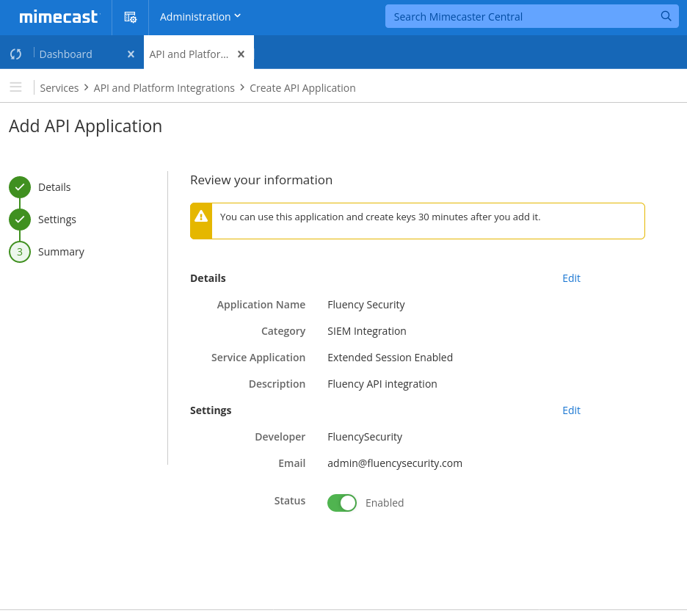Click the Review your information heading
This screenshot has width=687, height=616.
coord(261,180)
